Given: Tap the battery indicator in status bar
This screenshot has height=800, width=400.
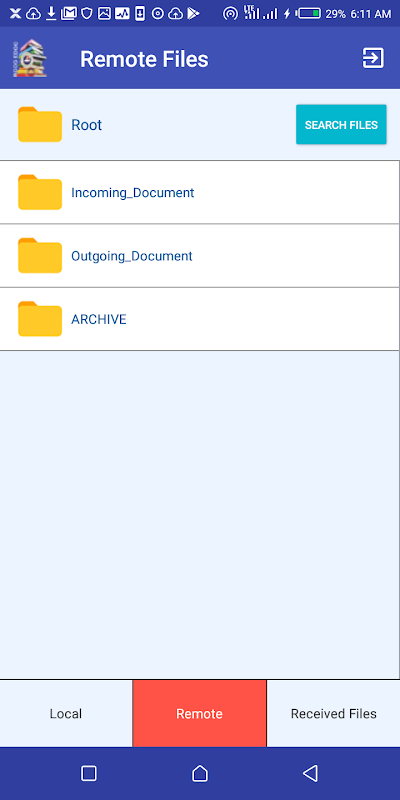Looking at the screenshot, I should 309,14.
